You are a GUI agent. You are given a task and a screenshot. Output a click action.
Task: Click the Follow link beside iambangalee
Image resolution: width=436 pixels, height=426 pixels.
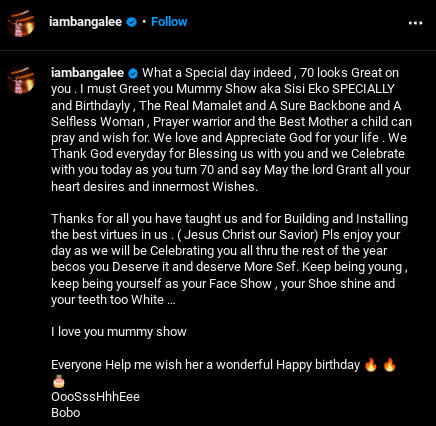pyautogui.click(x=169, y=22)
